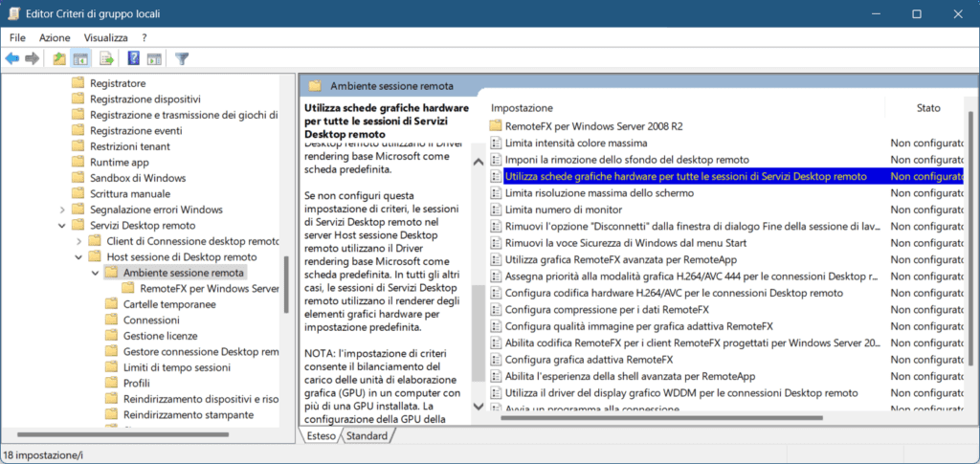Open the Visualizza menu
Viewport: 980px width, 464px height.
pos(105,37)
